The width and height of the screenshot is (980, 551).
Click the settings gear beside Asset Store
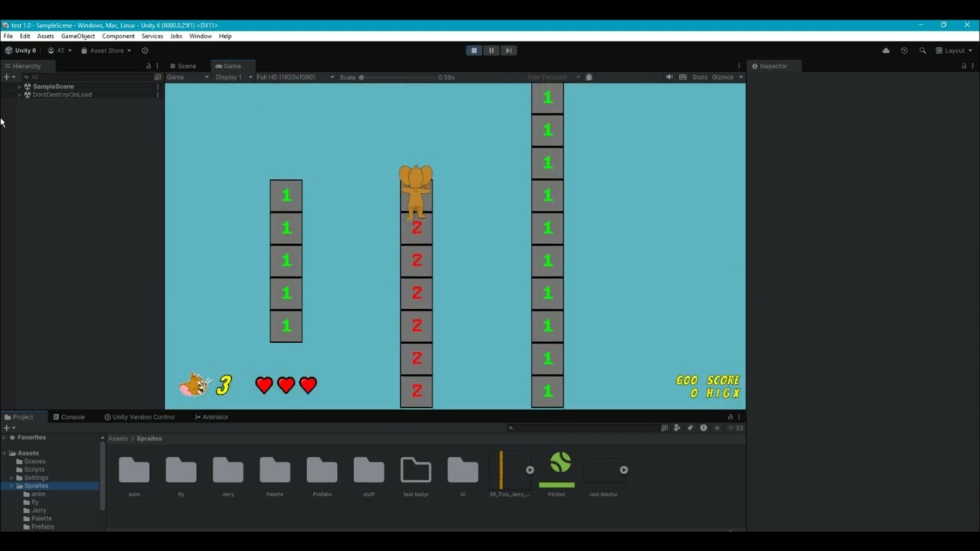tap(145, 51)
